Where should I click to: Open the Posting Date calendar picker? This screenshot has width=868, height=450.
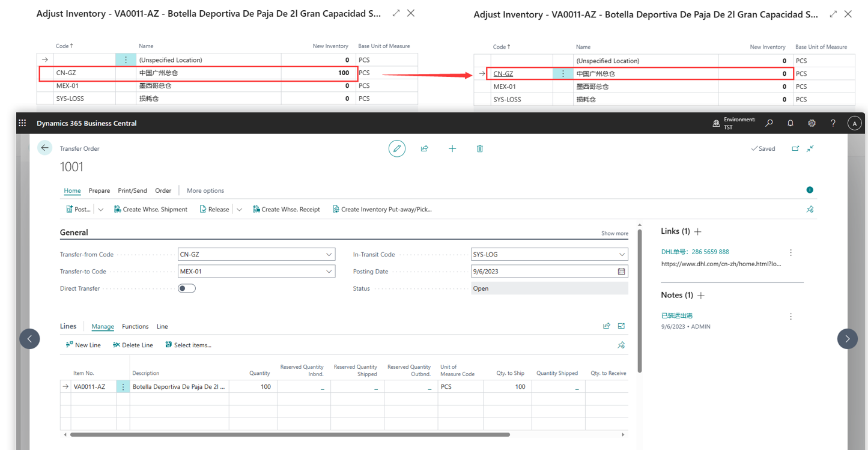coord(621,272)
